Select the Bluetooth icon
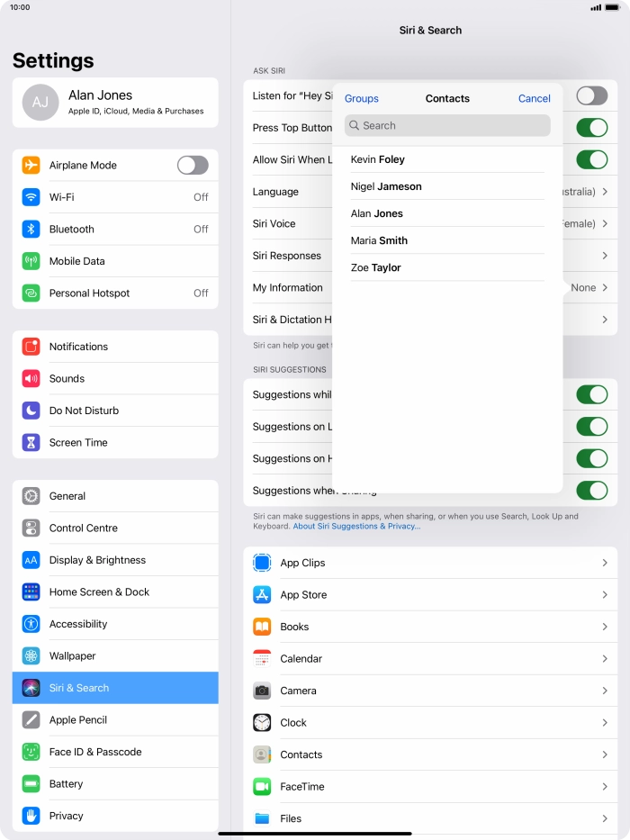The width and height of the screenshot is (630, 840). coord(31,230)
